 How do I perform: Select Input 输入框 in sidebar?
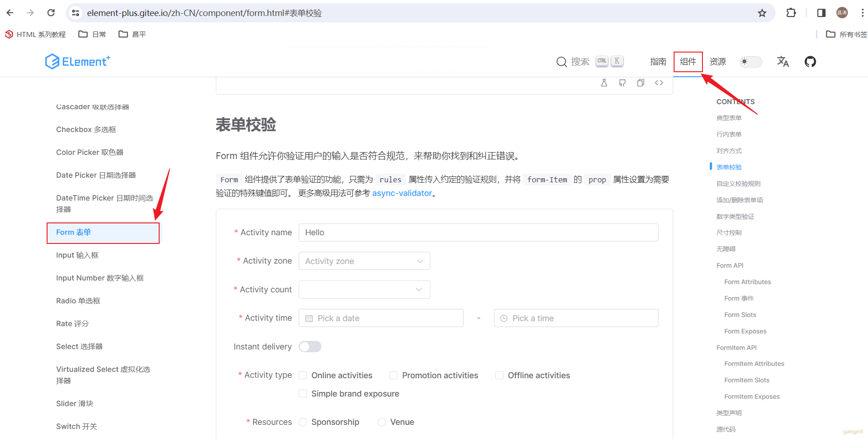(x=77, y=255)
